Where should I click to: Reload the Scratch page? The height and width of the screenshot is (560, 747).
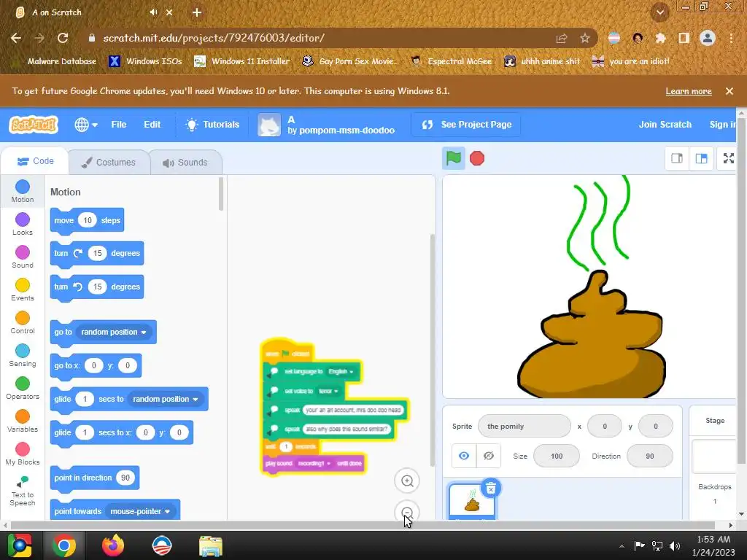[63, 38]
